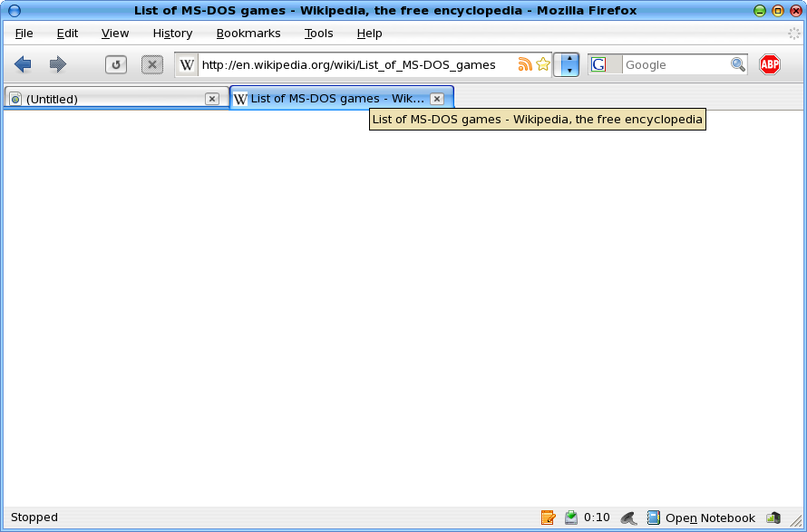807x532 pixels.
Task: Open the File menu
Action: [24, 34]
